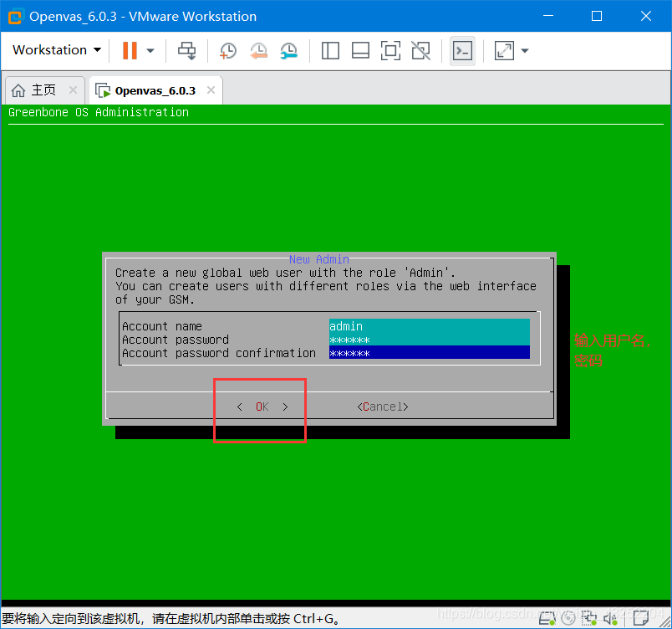This screenshot has height=629, width=672.
Task: Click the stretch guest display icon
Action: 505,50
